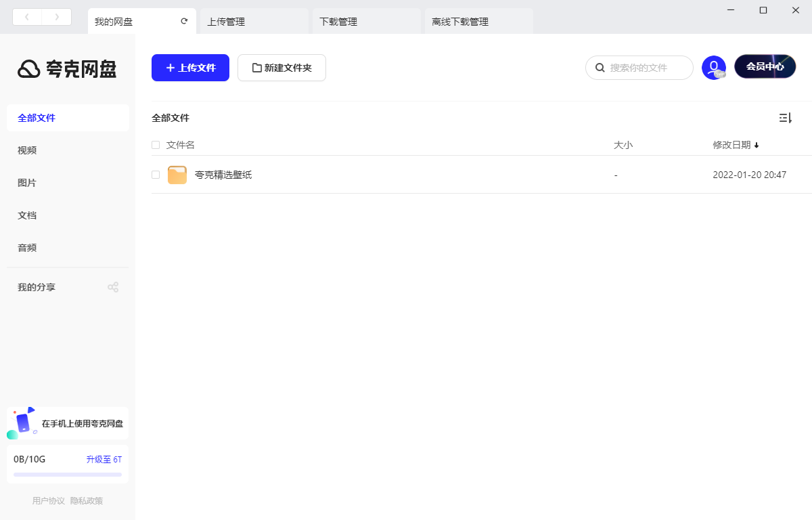Click the forward navigation chevron

click(x=58, y=16)
